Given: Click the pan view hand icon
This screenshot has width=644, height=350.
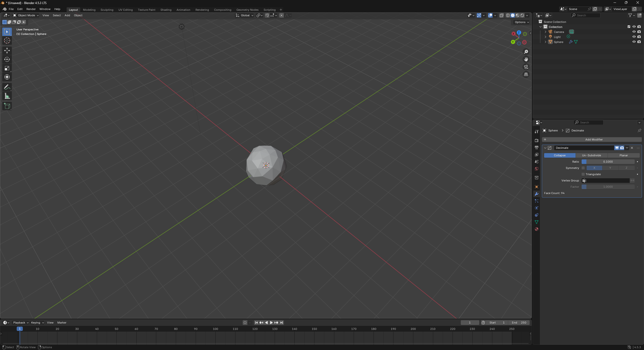Looking at the screenshot, I should pyautogui.click(x=526, y=59).
